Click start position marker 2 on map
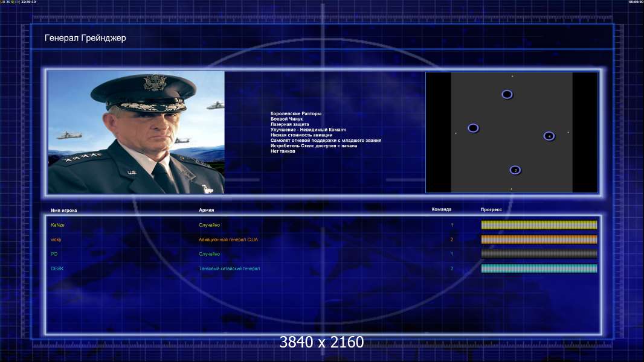The height and width of the screenshot is (362, 644). 515,170
